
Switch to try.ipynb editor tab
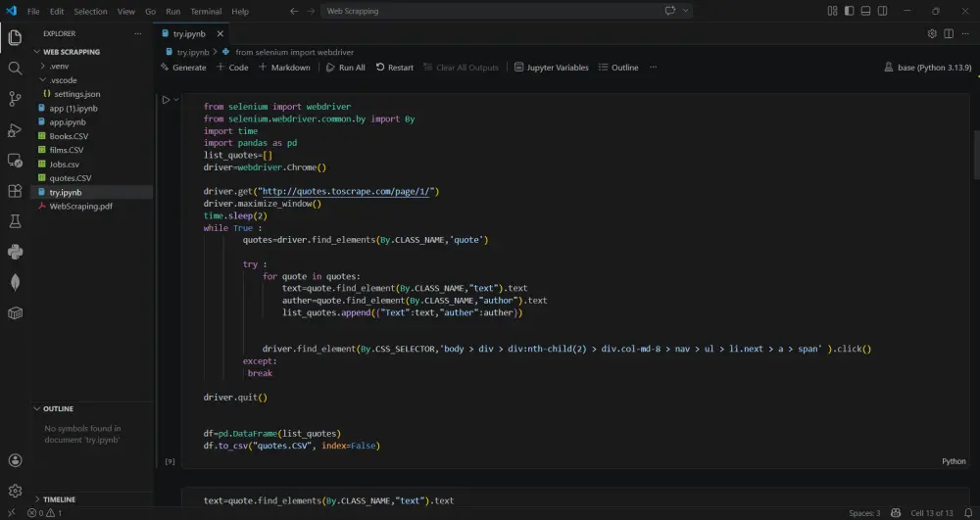tap(189, 33)
